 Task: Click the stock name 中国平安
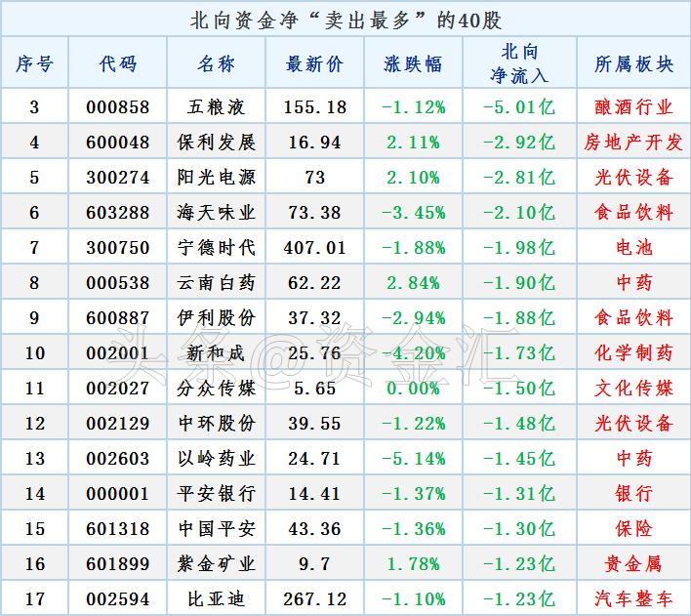click(x=216, y=529)
